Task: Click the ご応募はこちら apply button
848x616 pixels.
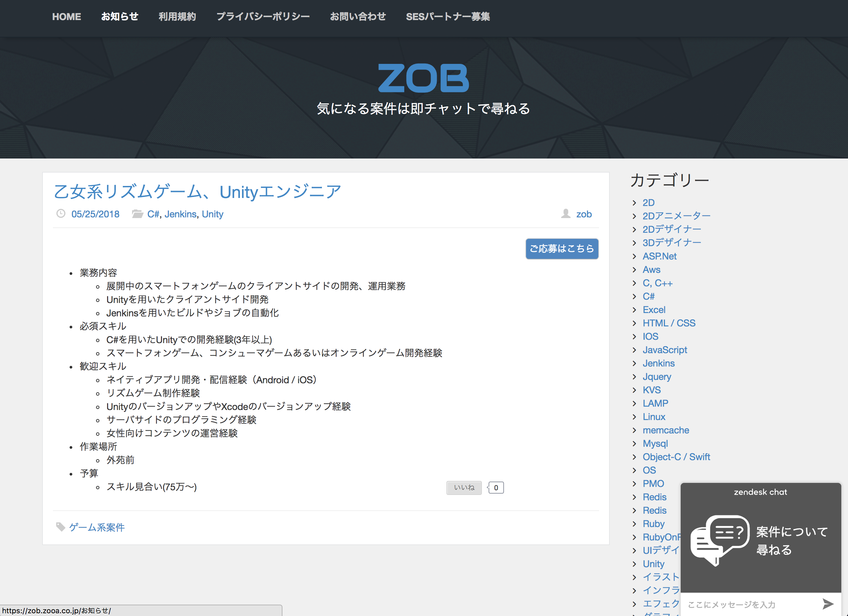Action: pyautogui.click(x=562, y=249)
